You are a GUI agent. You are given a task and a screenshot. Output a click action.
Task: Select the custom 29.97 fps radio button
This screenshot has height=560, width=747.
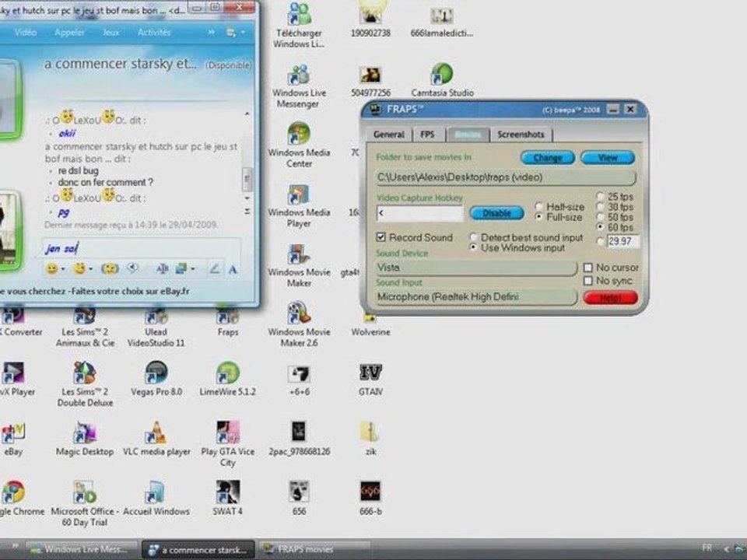600,241
